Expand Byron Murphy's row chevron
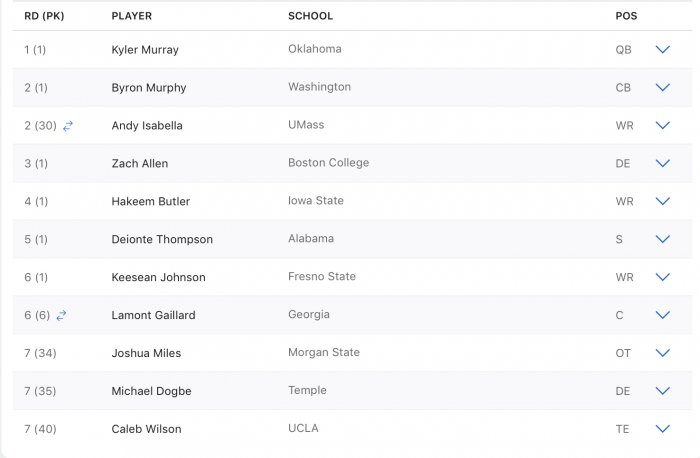Viewport: 700px width, 458px height. tap(662, 87)
